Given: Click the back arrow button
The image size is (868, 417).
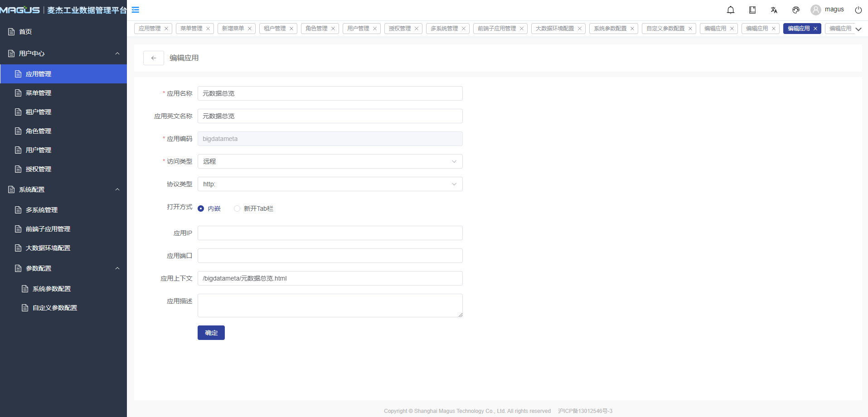Looking at the screenshot, I should click(x=154, y=58).
